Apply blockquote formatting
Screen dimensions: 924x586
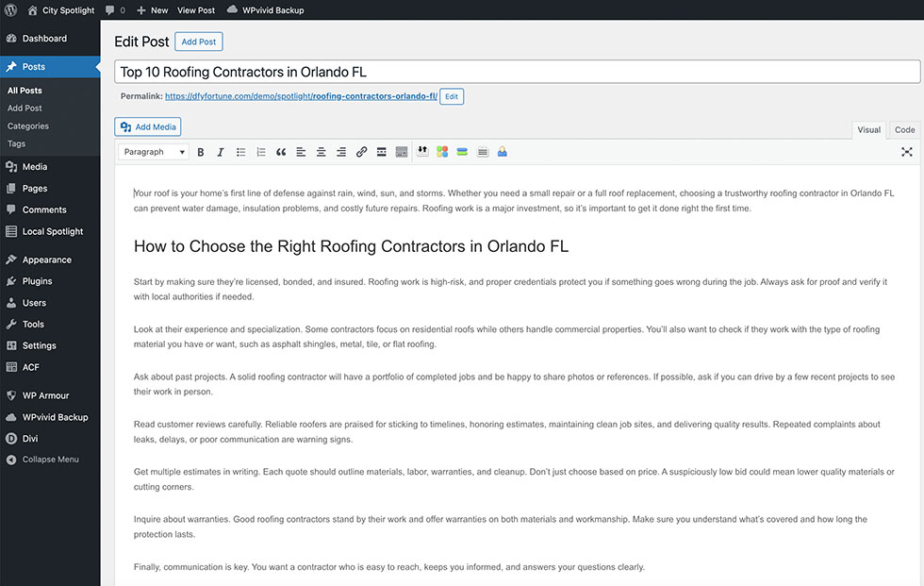point(281,152)
